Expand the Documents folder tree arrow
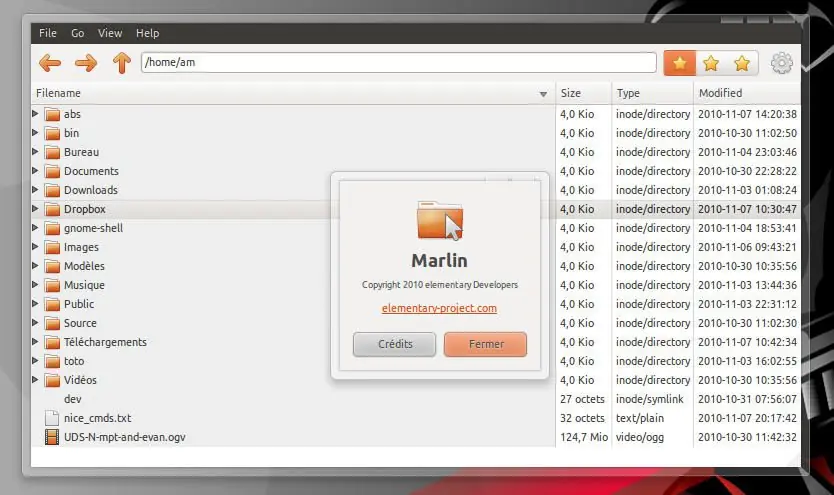 35,171
